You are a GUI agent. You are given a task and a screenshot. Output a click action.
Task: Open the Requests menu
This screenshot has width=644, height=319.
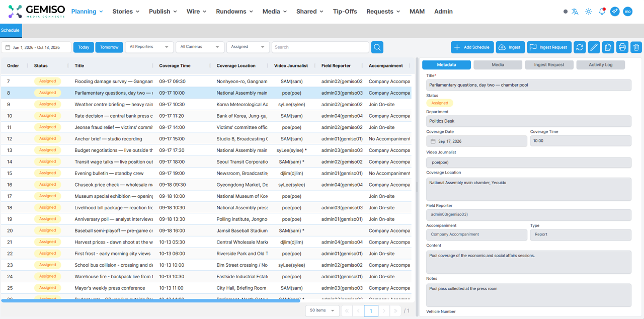[x=383, y=12]
